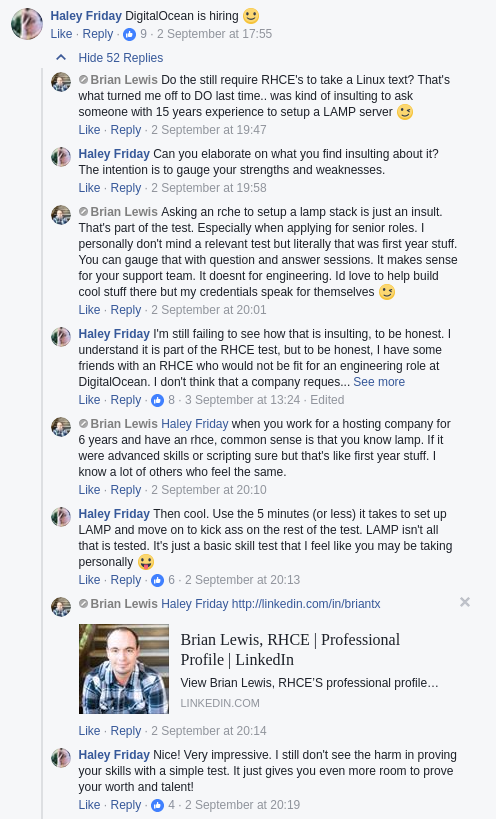This screenshot has width=496, height=819.
Task: Open the Brian Lewis LinkedIn preview photo
Action: click(124, 669)
